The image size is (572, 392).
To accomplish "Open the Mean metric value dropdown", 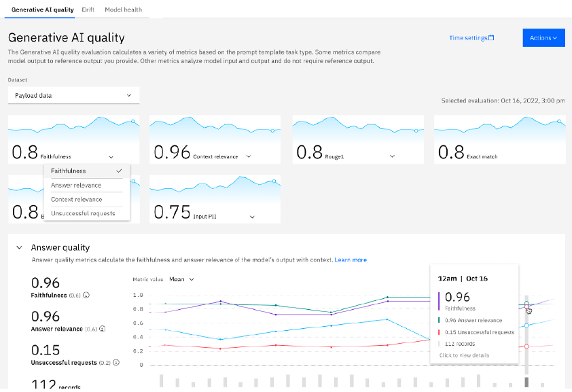I will coord(181,279).
